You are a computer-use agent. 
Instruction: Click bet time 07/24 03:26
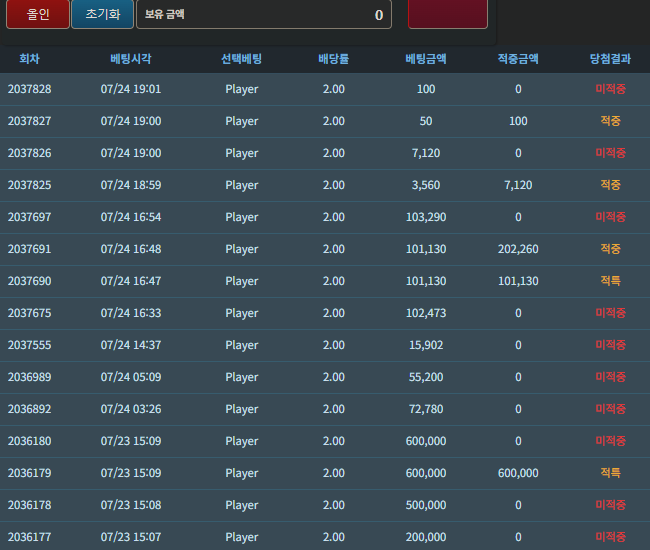(131, 409)
